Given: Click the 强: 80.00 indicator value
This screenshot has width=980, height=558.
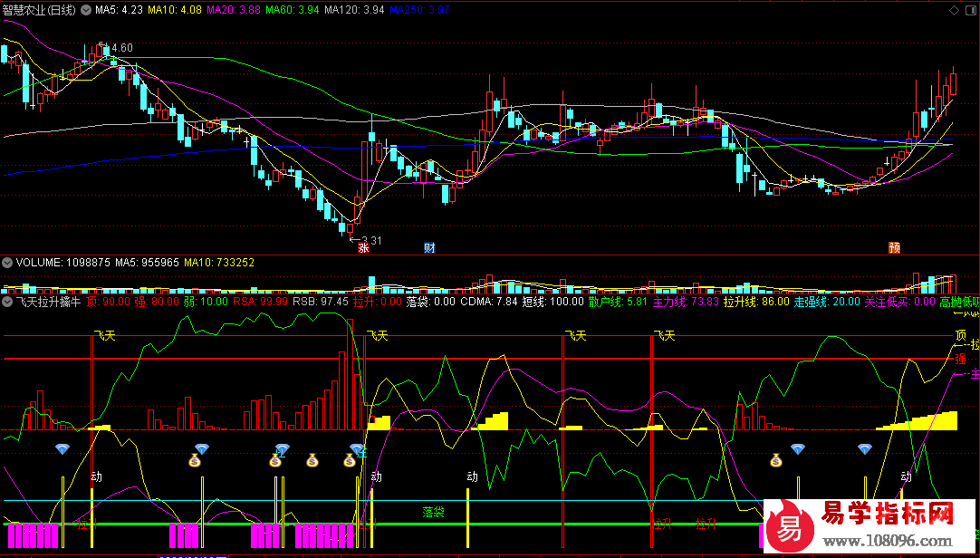Looking at the screenshot, I should coord(157,303).
